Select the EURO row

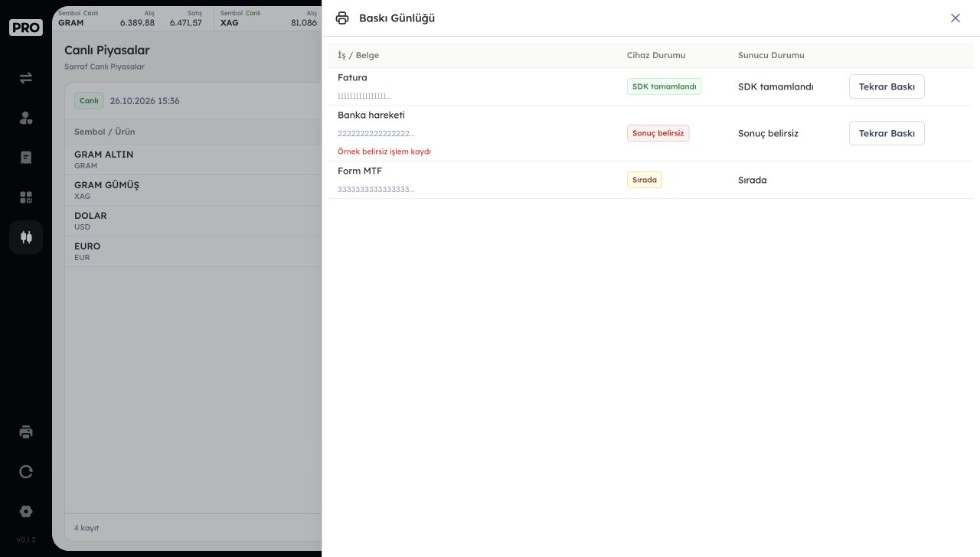coord(193,251)
